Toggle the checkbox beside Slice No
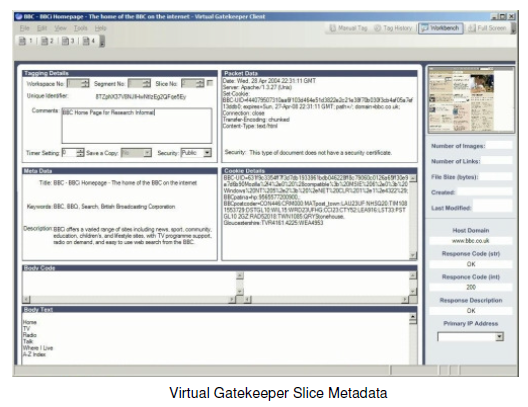The height and width of the screenshot is (407, 528). coord(210,82)
